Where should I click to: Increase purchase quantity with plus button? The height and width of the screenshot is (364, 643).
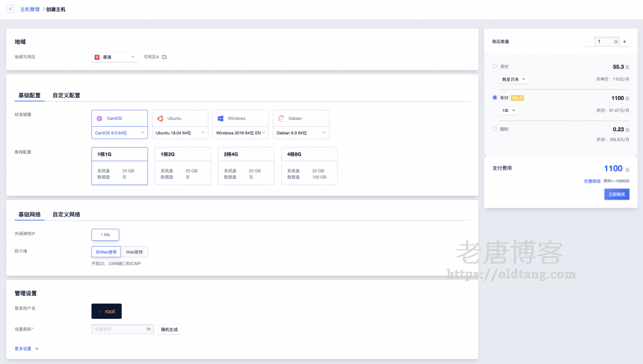(x=624, y=41)
